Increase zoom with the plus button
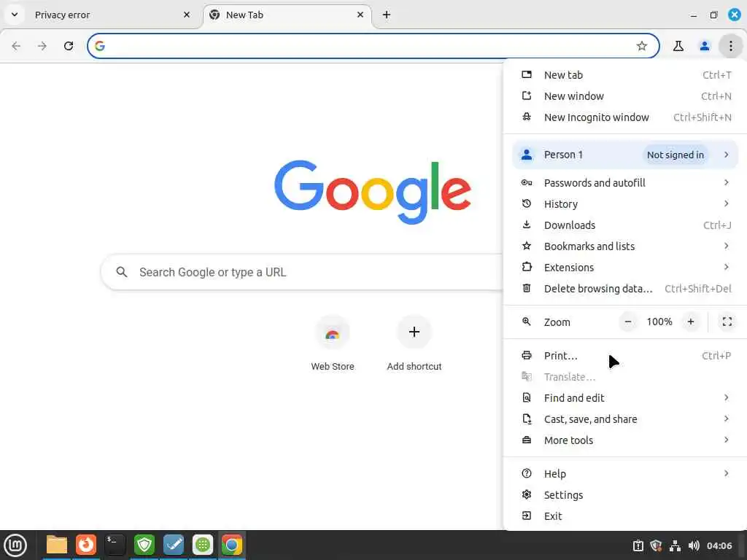 pos(690,322)
